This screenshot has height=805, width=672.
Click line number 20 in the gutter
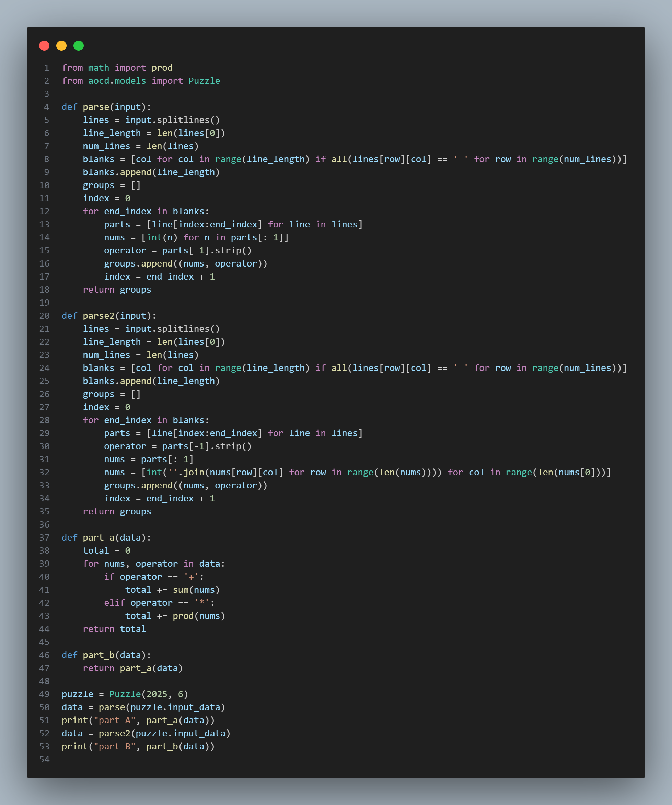point(44,316)
